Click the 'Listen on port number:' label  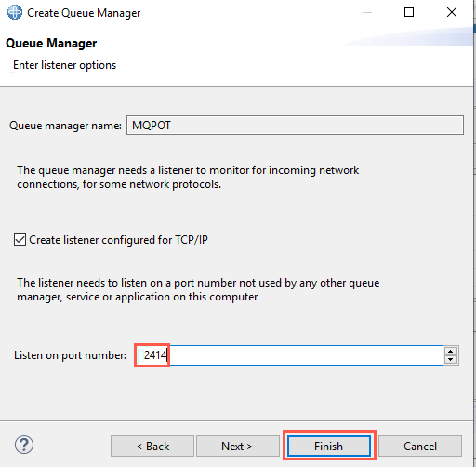click(70, 355)
